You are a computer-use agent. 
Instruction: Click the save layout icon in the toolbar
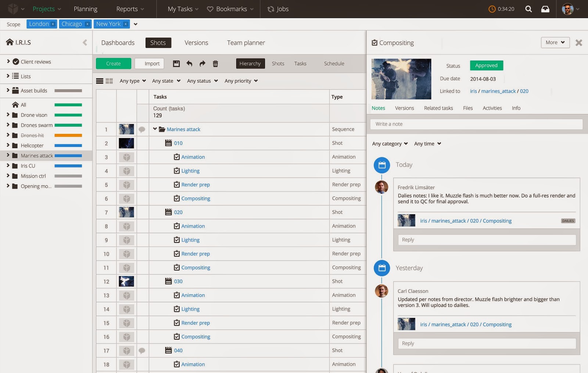(x=176, y=64)
